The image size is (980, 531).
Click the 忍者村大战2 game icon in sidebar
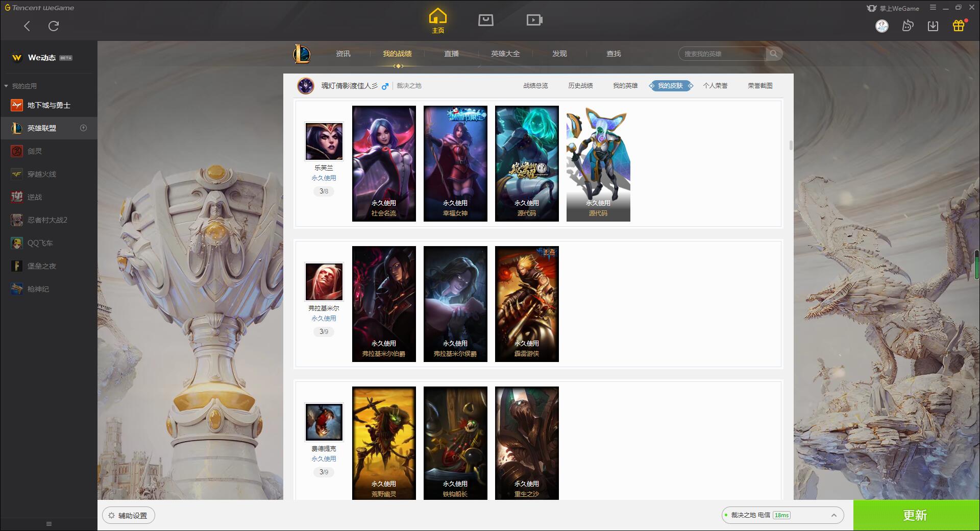click(x=17, y=220)
